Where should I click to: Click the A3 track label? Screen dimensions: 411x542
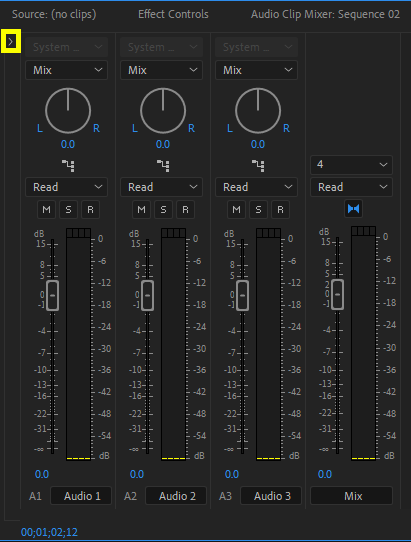click(x=226, y=496)
